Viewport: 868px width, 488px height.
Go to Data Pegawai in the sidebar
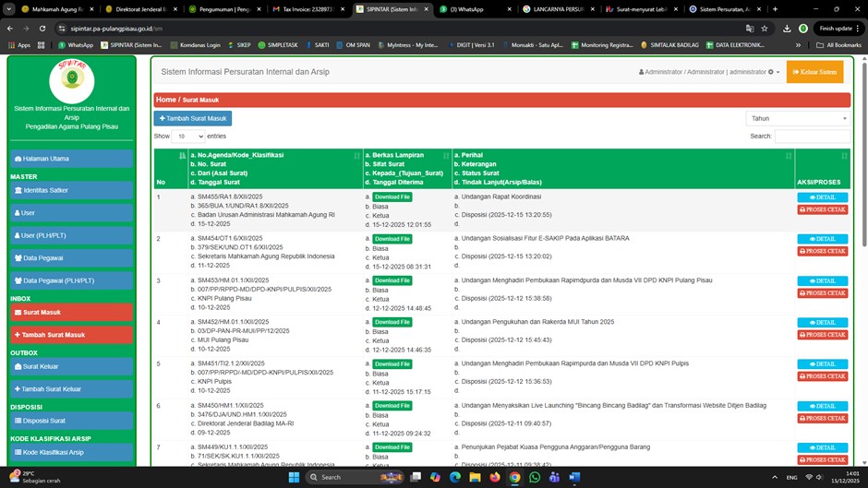pyautogui.click(x=71, y=258)
